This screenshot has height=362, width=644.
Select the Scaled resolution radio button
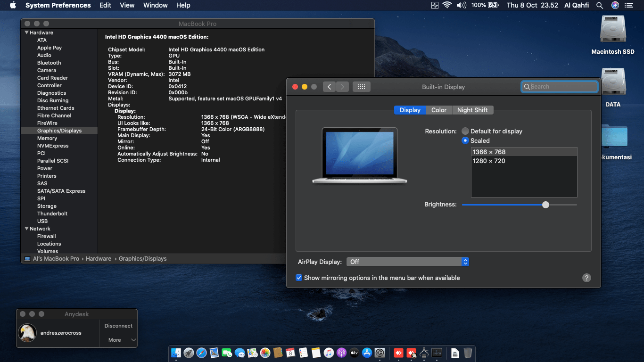click(x=465, y=140)
